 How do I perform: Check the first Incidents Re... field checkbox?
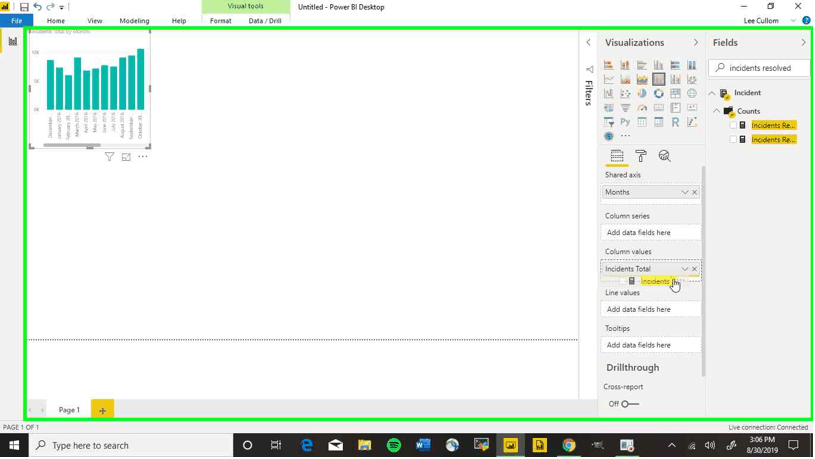[733, 125]
